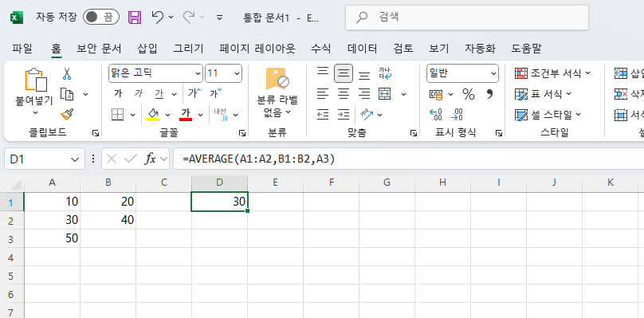The width and height of the screenshot is (644, 318).
Task: Open font name combo box 맑은 고딕
Action: (x=155, y=73)
